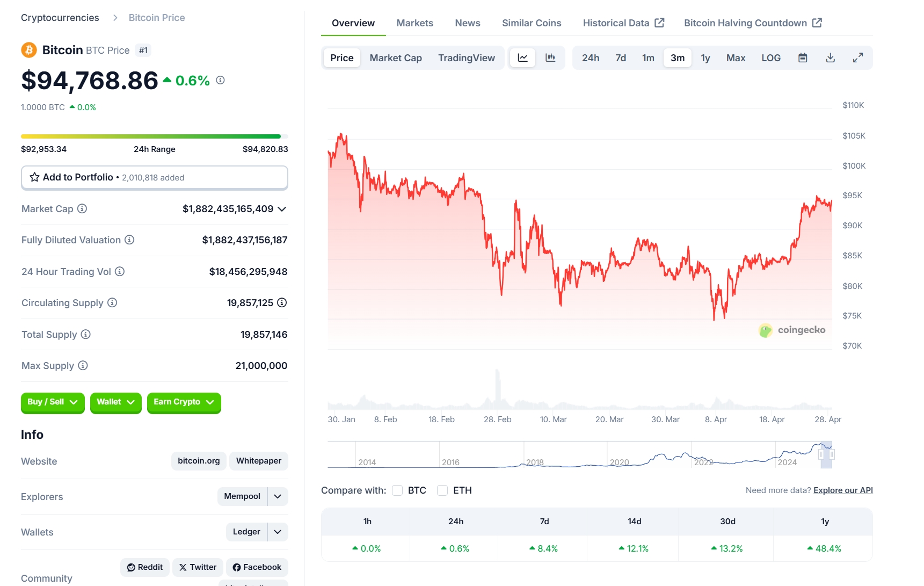Click info icon next to price change
The image size is (924, 586).
pyautogui.click(x=220, y=80)
